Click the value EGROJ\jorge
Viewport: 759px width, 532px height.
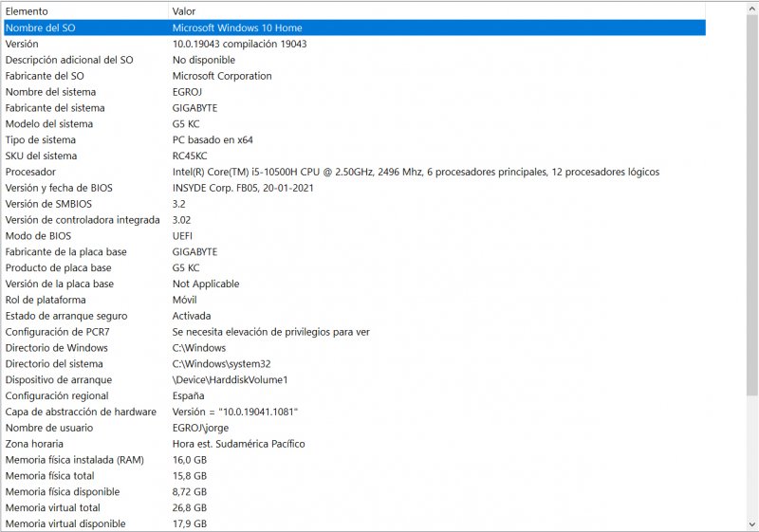(x=200, y=428)
